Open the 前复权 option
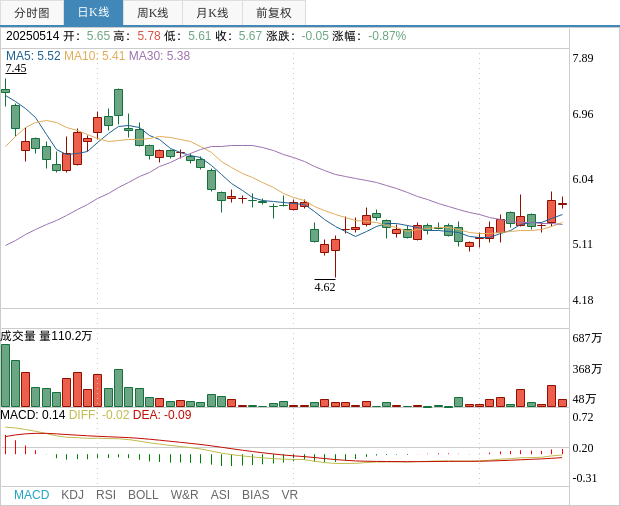 point(274,13)
